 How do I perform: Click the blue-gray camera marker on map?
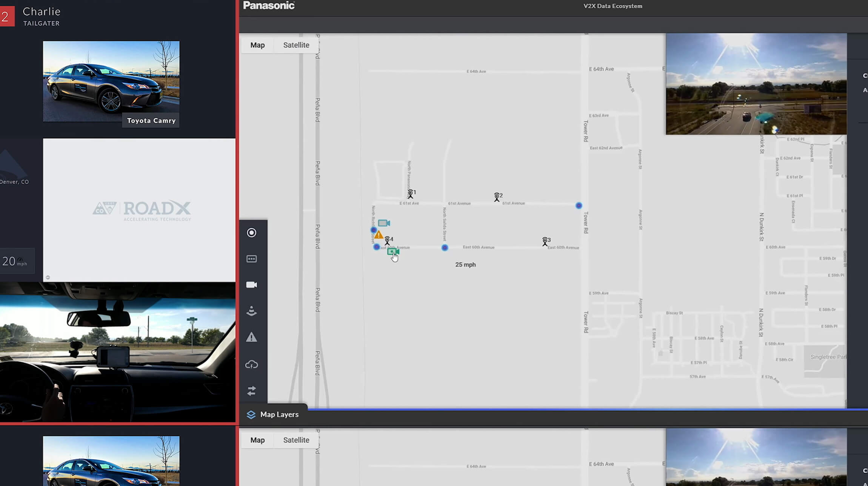[383, 223]
